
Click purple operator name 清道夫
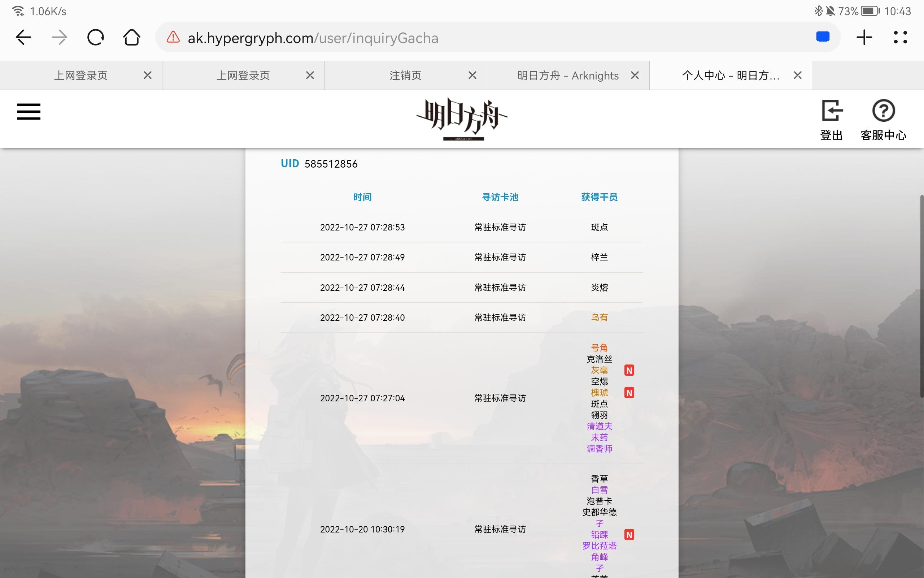point(600,426)
